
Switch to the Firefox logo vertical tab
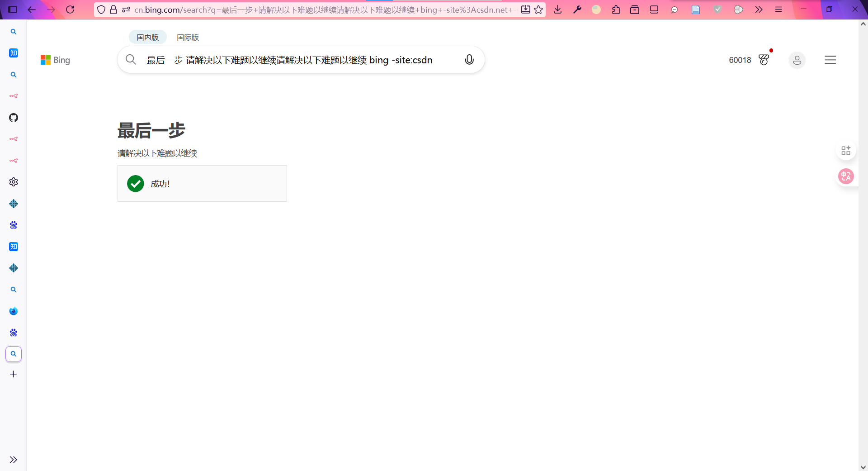14,311
